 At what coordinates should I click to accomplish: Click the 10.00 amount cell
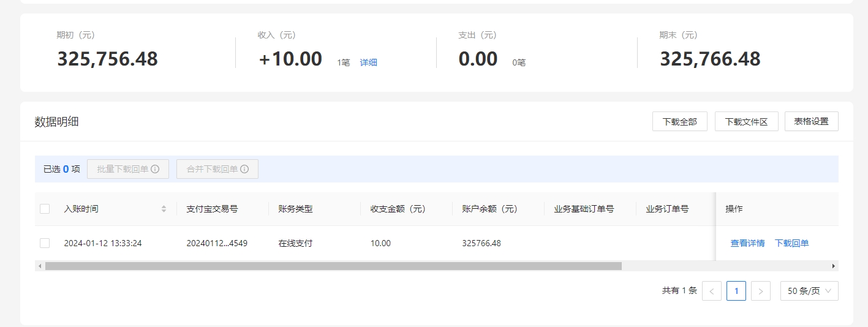380,243
